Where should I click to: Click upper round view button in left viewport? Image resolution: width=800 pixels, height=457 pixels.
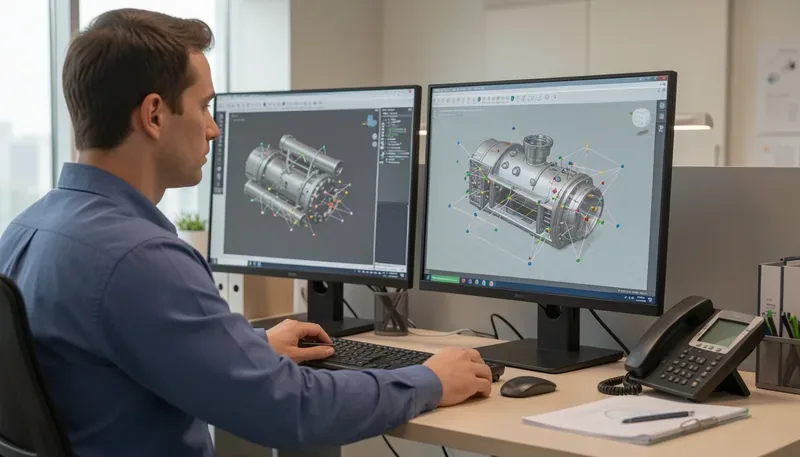coord(374,136)
